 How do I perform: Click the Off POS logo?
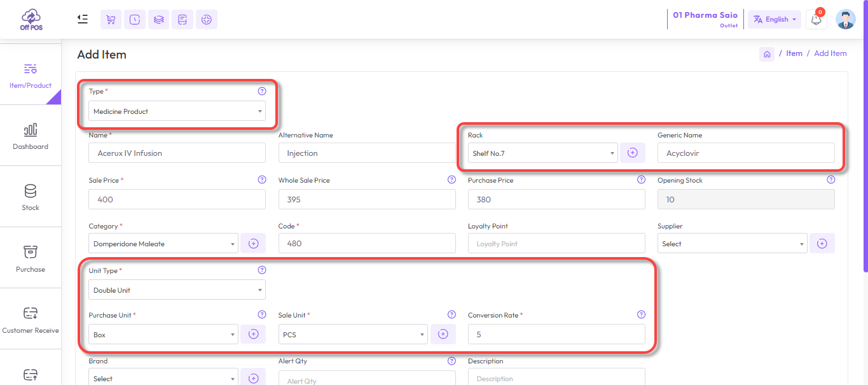tap(31, 20)
